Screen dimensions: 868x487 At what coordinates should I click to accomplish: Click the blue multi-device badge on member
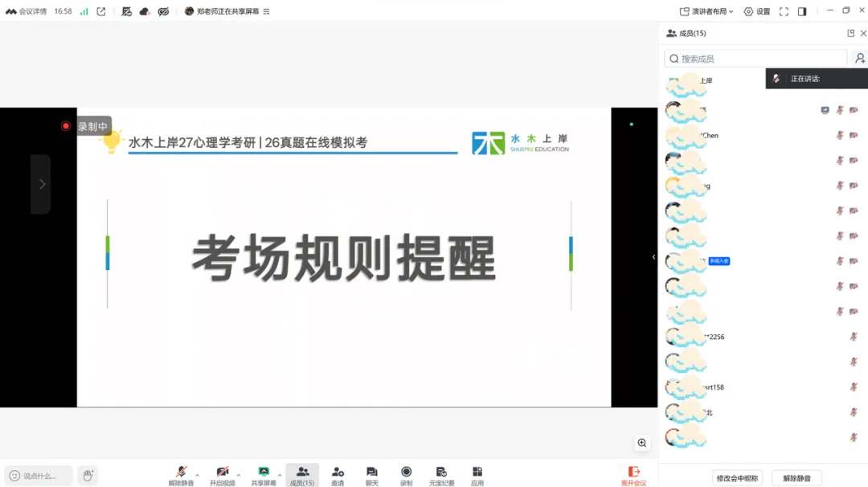pos(719,260)
